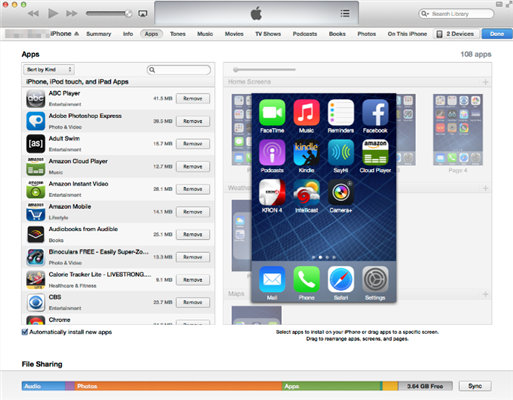Add a page to the Maps folder
Image resolution: width=513 pixels, height=400 pixels.
(x=485, y=294)
